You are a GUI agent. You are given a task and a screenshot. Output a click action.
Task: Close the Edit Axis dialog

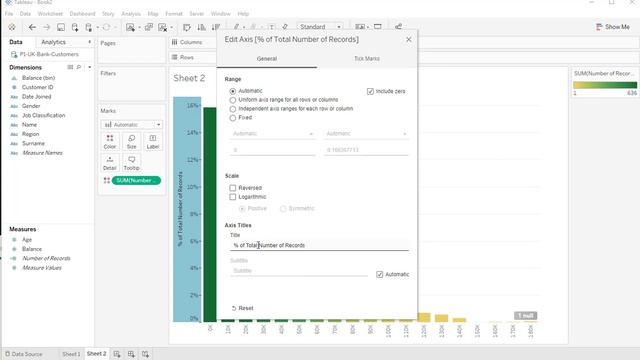pyautogui.click(x=409, y=40)
